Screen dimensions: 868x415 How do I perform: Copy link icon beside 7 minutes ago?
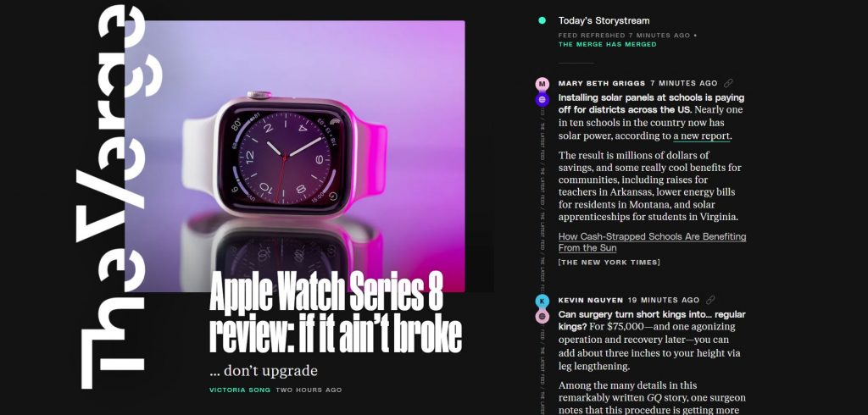(728, 83)
